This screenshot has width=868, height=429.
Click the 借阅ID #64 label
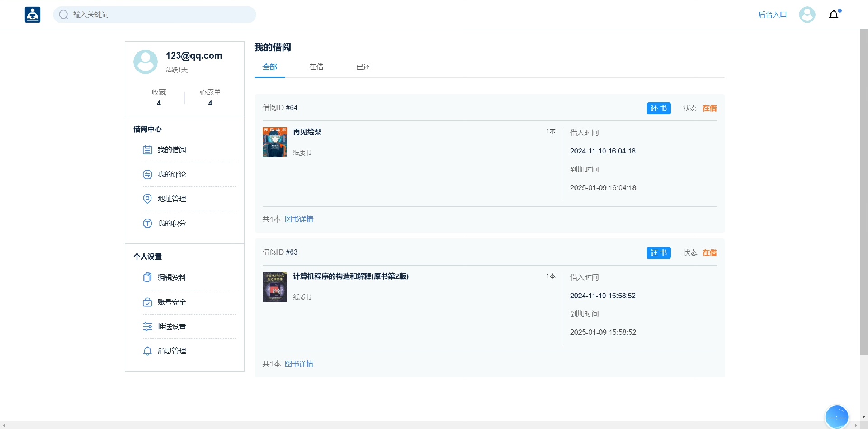pos(280,108)
